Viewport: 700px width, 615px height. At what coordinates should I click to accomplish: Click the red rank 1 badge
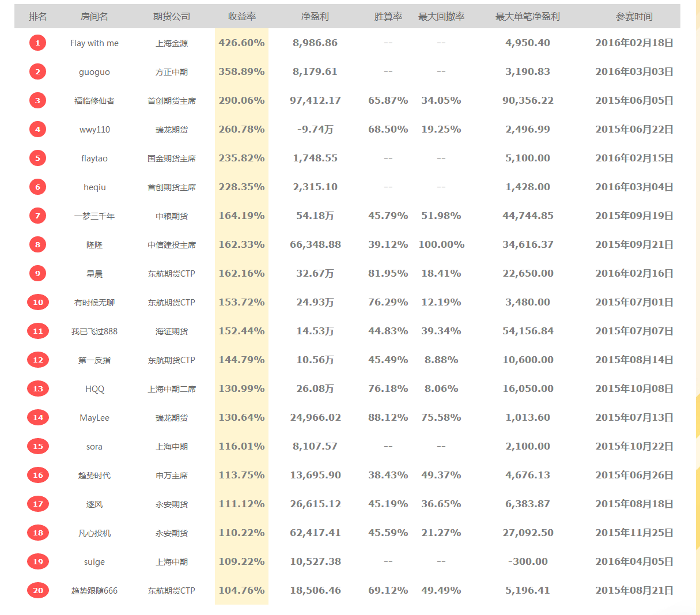click(38, 43)
